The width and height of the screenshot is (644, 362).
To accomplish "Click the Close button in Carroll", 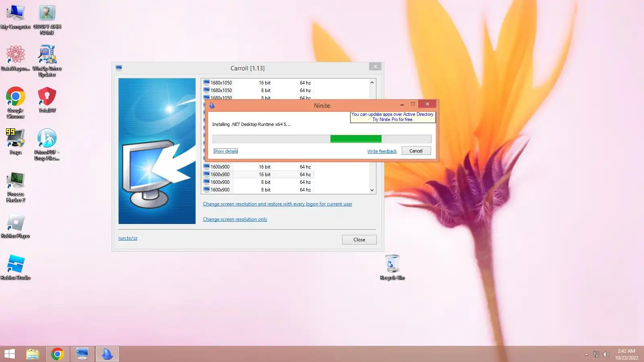I will tap(359, 240).
